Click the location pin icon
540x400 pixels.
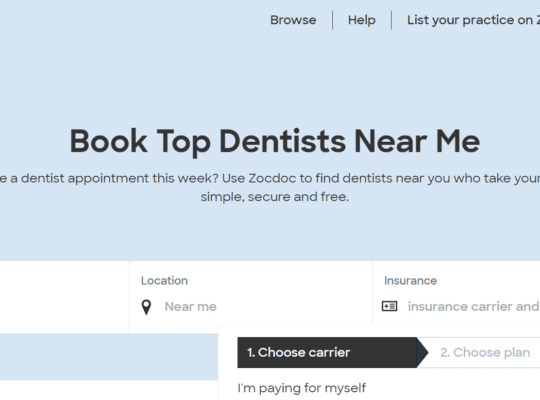point(146,307)
